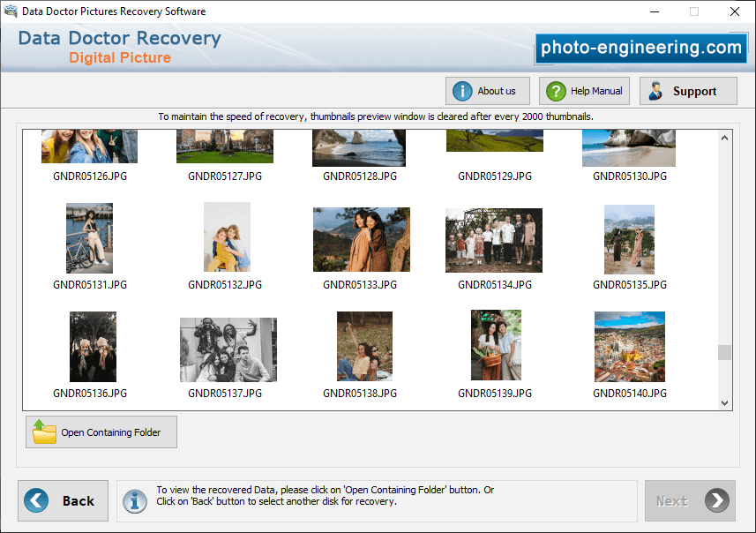Select thumbnail GNDR05128.JPG beach photo
This screenshot has height=533, width=756.
tap(359, 148)
